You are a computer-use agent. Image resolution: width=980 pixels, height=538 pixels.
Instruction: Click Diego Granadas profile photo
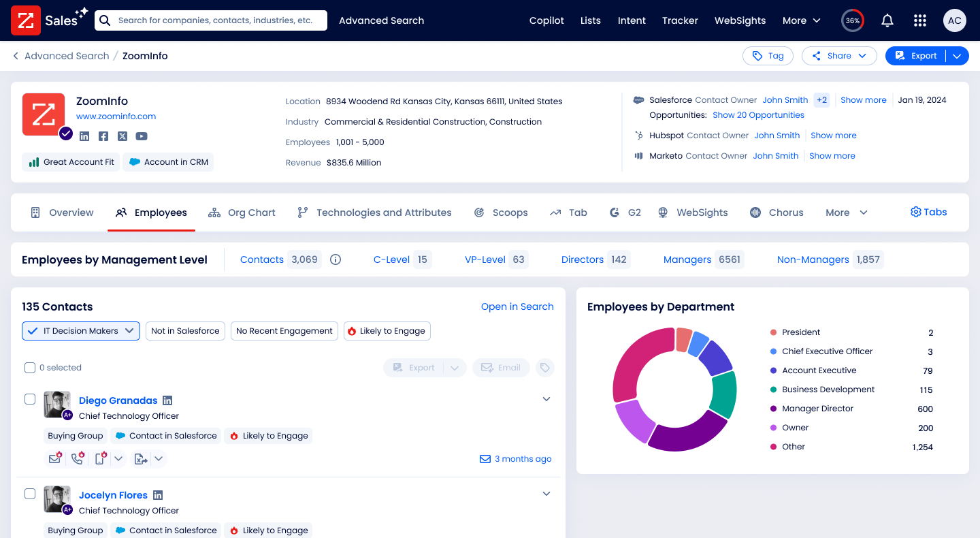point(57,404)
